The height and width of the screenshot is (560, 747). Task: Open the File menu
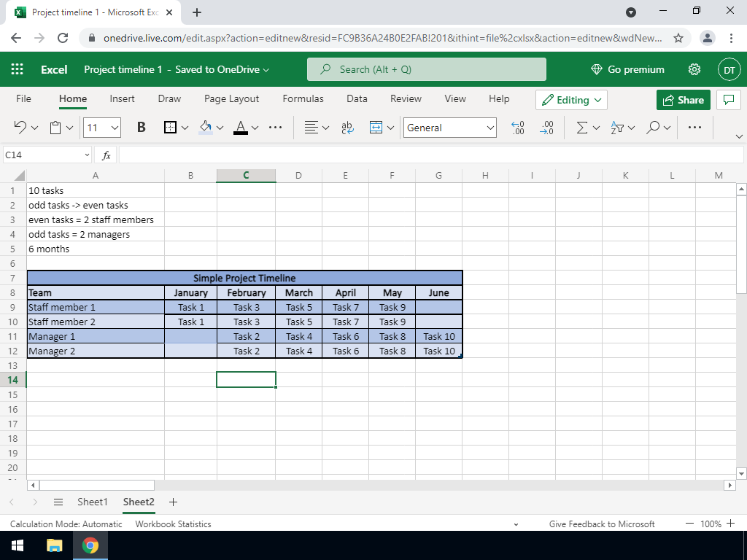click(x=23, y=98)
